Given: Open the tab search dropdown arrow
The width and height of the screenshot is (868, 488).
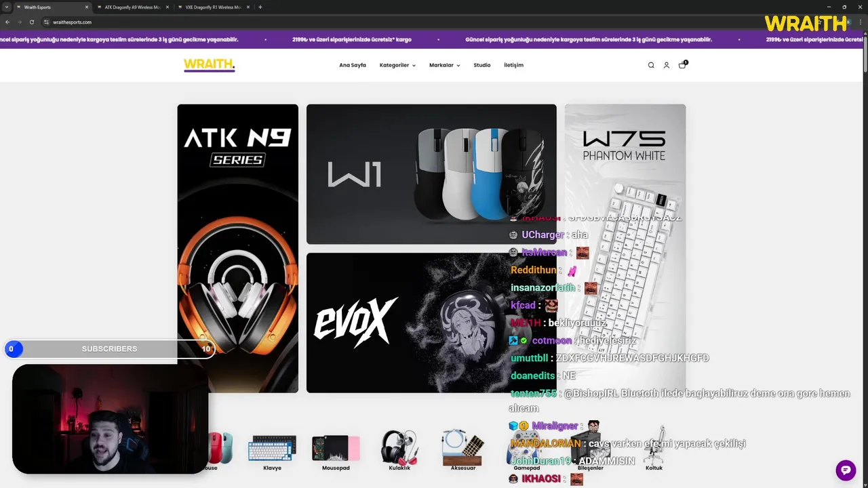Looking at the screenshot, I should click(x=6, y=7).
